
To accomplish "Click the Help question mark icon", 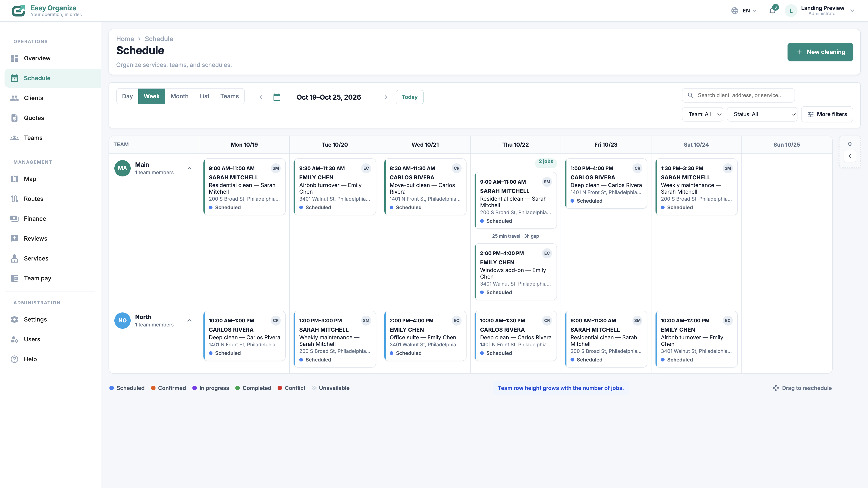I will coord(14,359).
